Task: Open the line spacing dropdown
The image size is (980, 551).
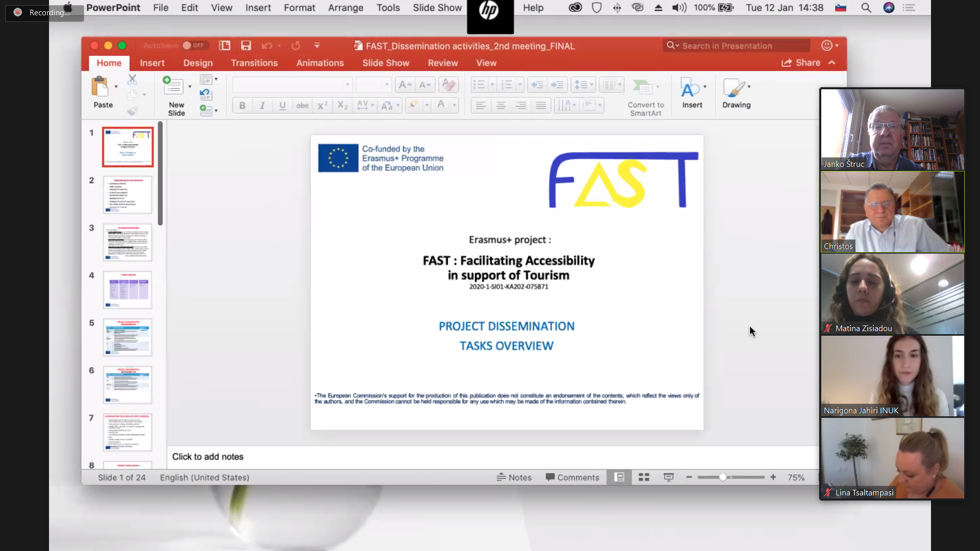Action: [x=583, y=85]
